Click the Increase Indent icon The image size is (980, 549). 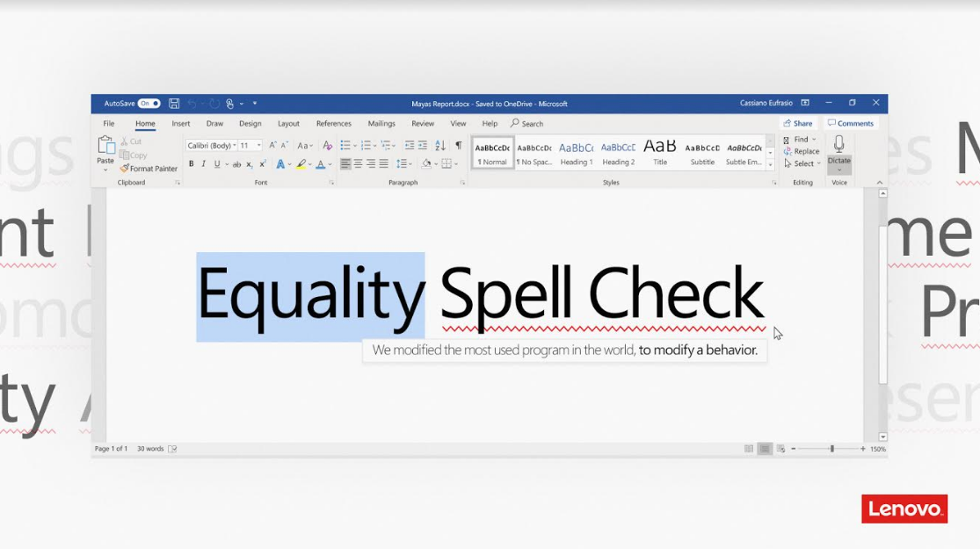[423, 146]
